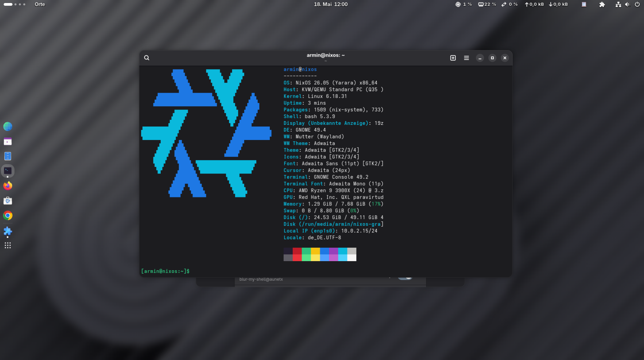The height and width of the screenshot is (360, 644).
Task: Click the 'Locale: de_DE.UTF-8' line
Action: coord(312,238)
